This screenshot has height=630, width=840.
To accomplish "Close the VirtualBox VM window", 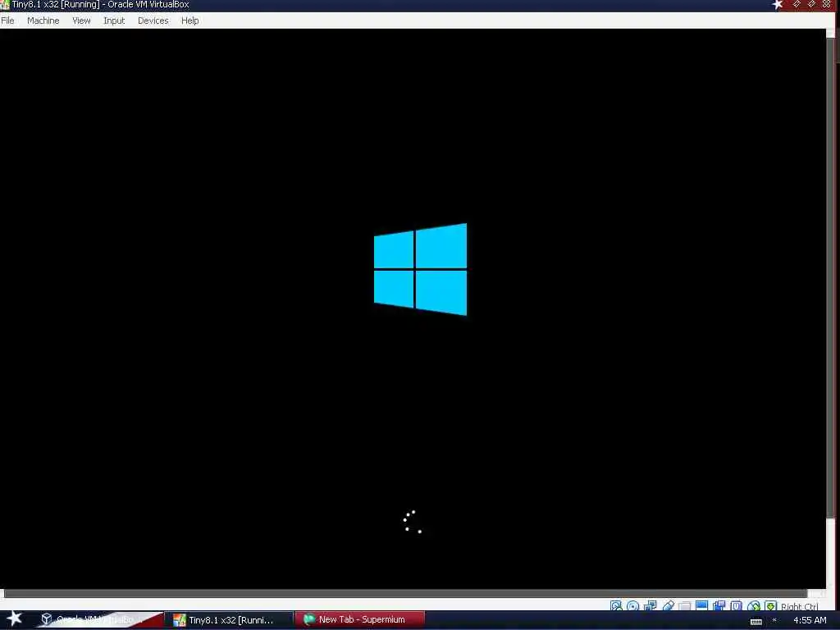I will [x=827, y=4].
